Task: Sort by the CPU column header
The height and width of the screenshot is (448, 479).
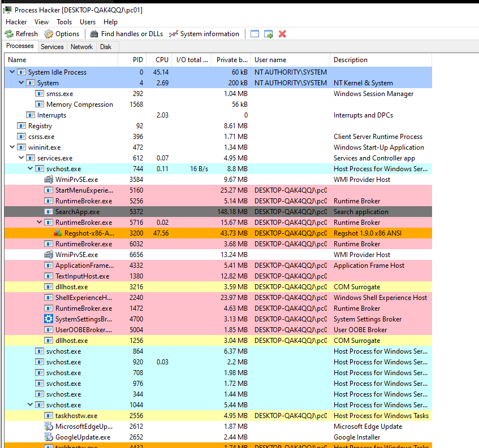Action: [x=159, y=60]
